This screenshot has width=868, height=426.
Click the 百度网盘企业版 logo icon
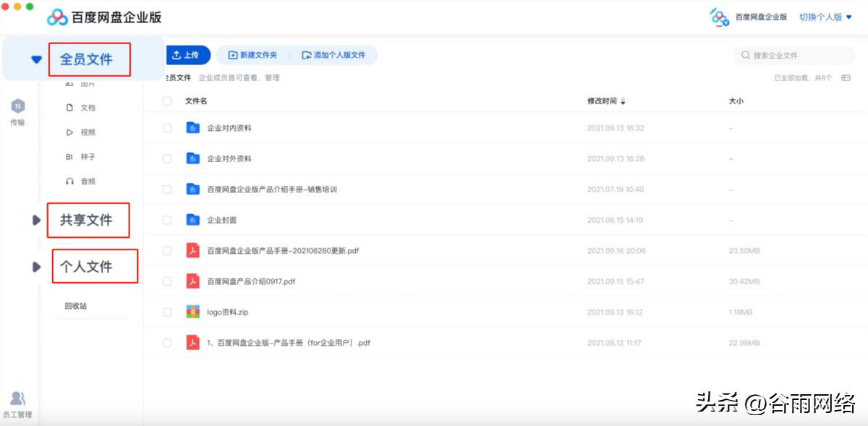click(56, 17)
